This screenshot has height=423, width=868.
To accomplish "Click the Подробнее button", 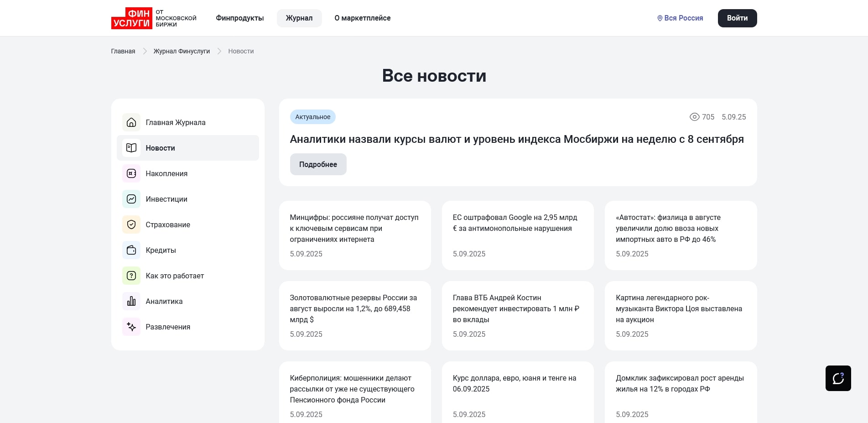I will point(318,164).
